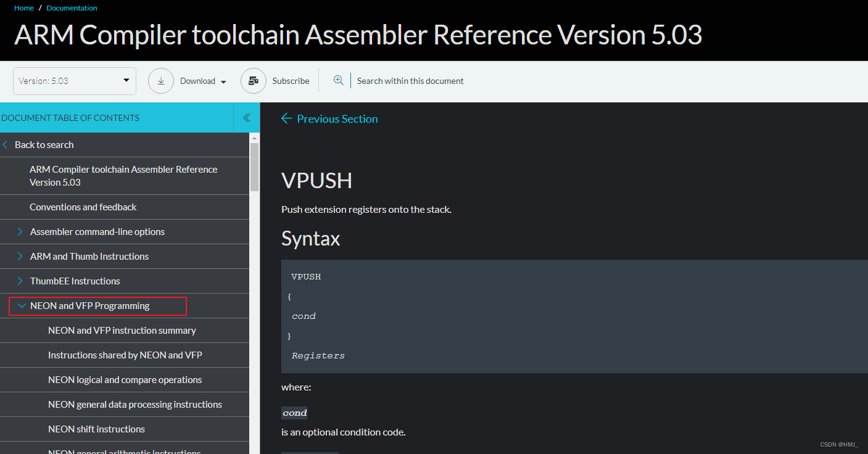Click the VPUSH heading
The height and width of the screenshot is (454, 868).
[316, 181]
